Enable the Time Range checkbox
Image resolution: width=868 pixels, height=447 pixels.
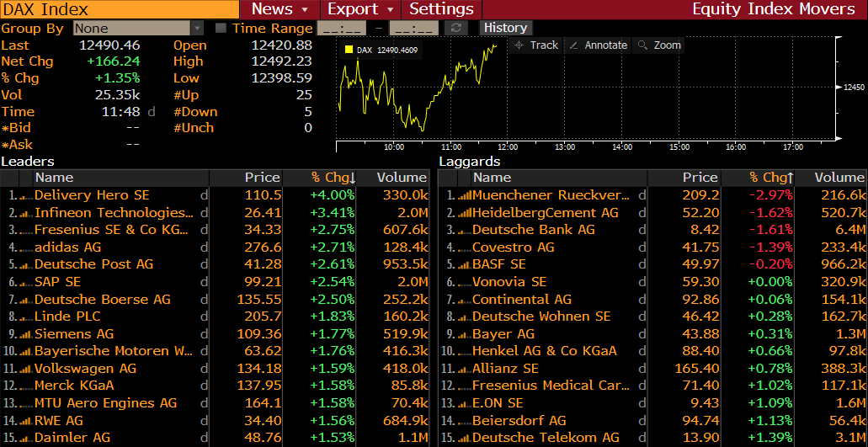tap(221, 28)
